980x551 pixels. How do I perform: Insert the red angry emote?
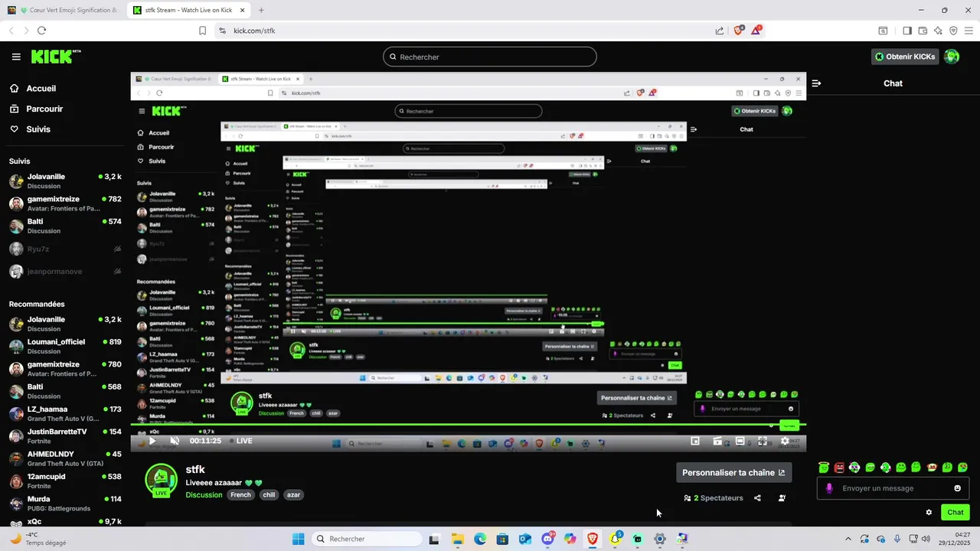coord(839,467)
